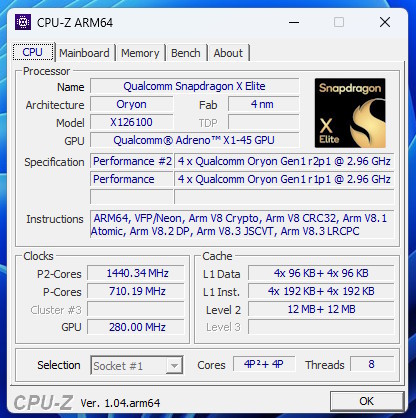Click the Snapdragon X Elite logo image
The image size is (416, 418).
(350, 113)
